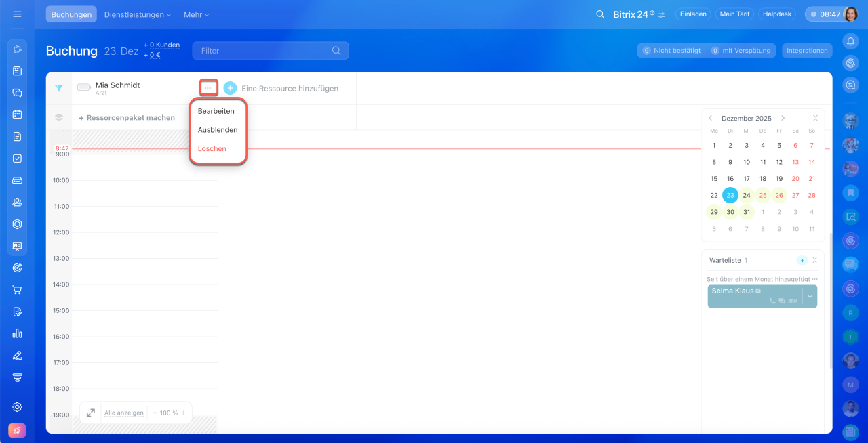This screenshot has height=443, width=868.
Task: Increase zoom with the plus button
Action: (183, 413)
